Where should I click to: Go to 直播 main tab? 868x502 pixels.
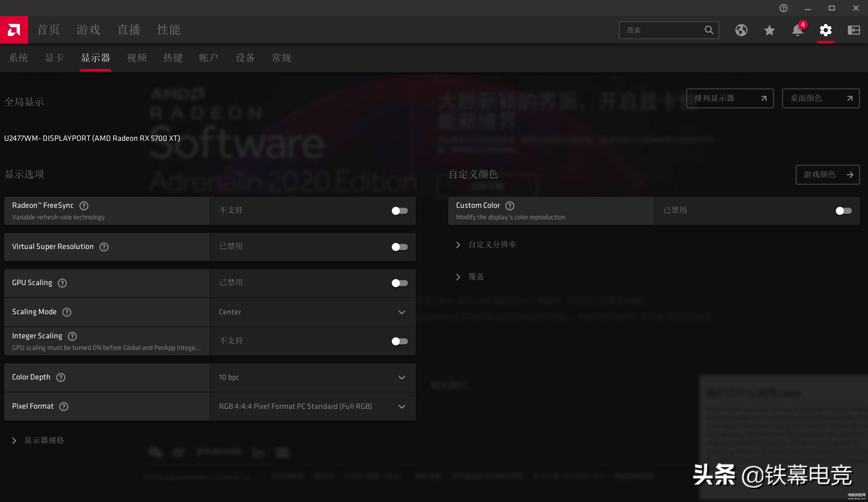pos(129,30)
